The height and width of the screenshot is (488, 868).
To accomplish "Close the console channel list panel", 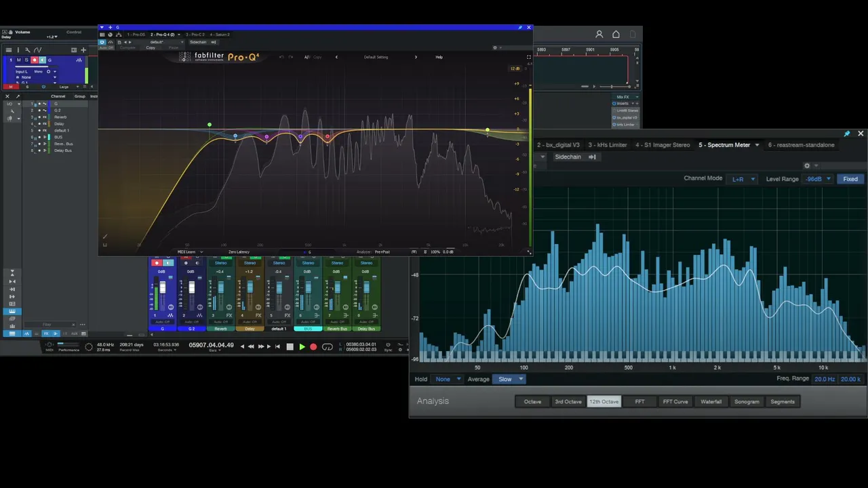I will (7, 96).
